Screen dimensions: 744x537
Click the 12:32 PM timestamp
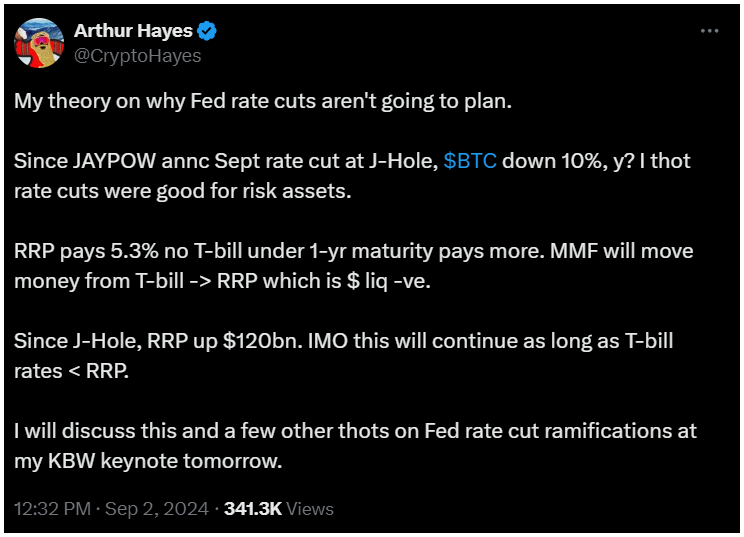[x=53, y=509]
